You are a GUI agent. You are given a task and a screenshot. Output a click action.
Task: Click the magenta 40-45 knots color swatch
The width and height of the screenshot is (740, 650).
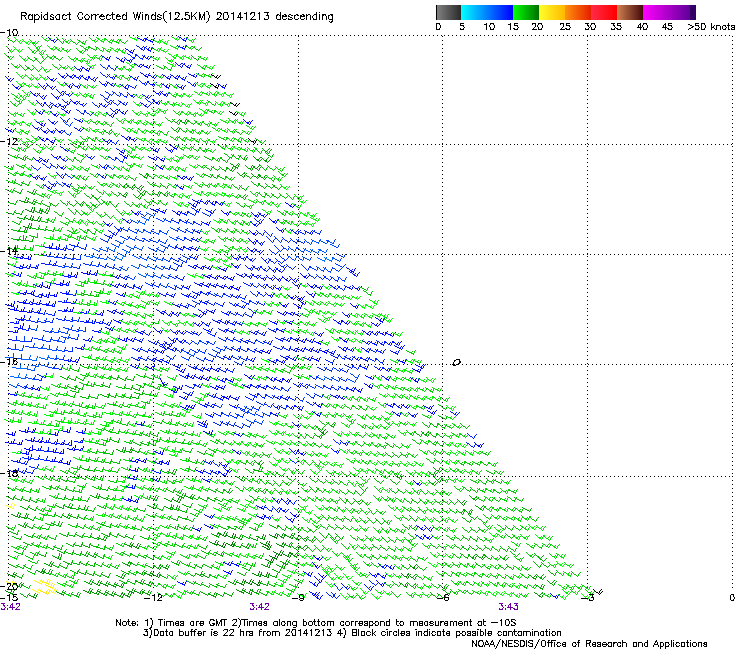656,12
